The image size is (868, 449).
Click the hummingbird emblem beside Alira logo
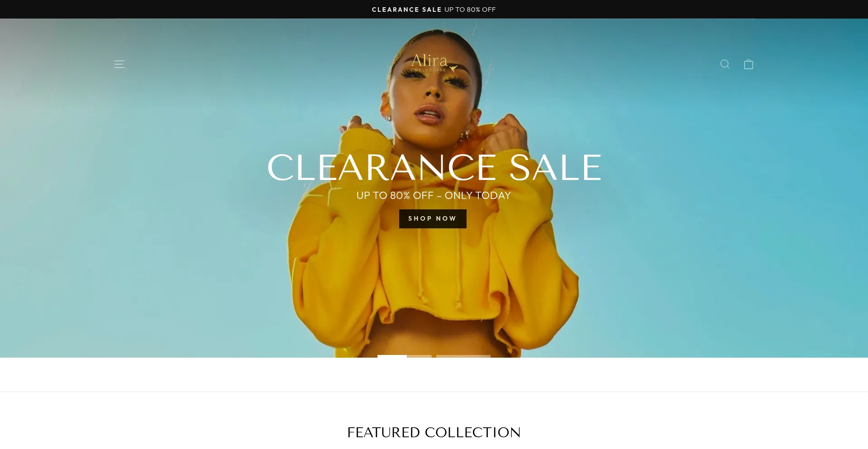tap(453, 69)
